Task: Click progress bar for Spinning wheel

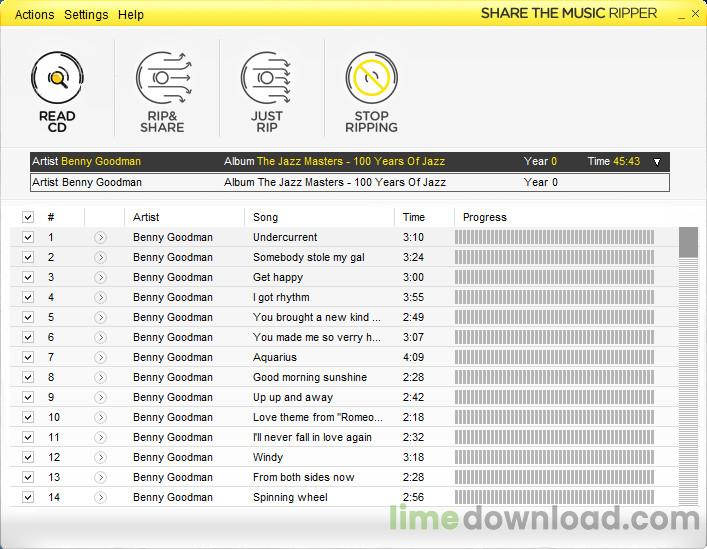Action: click(x=554, y=497)
